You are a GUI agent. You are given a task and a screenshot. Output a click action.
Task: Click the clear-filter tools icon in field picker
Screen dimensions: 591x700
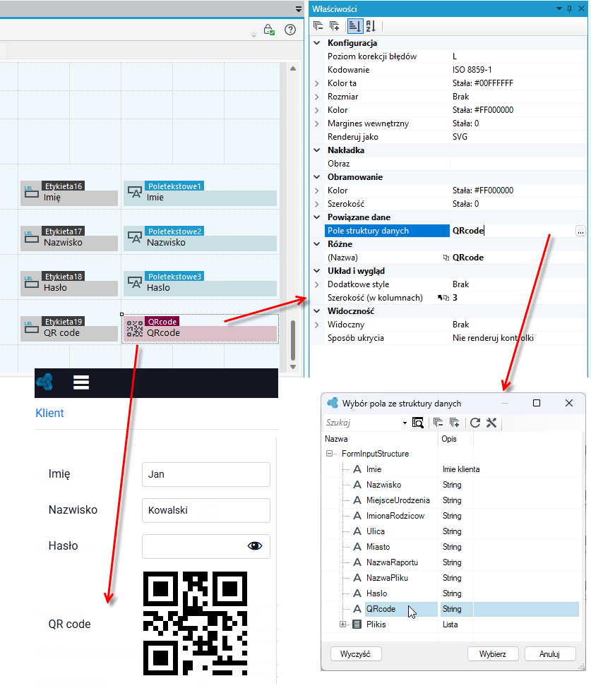point(491,422)
